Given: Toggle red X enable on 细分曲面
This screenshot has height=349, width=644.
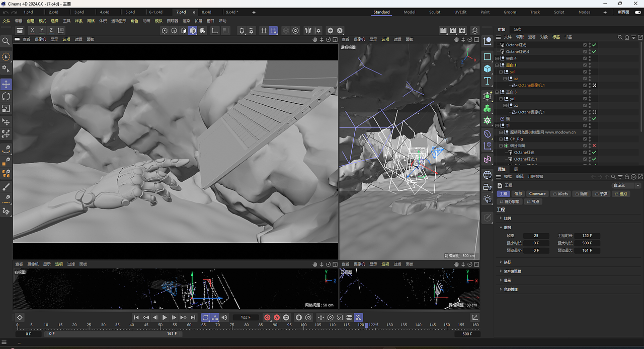Looking at the screenshot, I should coord(594,146).
